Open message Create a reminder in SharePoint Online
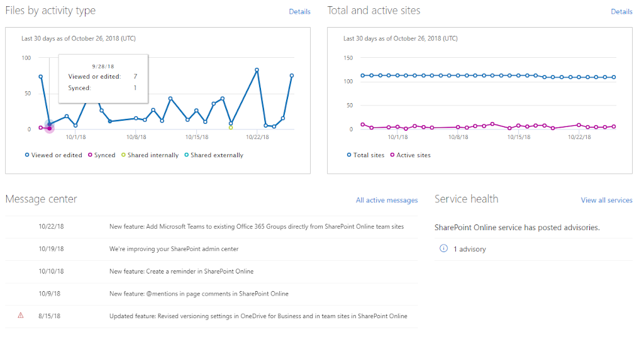Screen dimensions: 644x337 pos(181,272)
